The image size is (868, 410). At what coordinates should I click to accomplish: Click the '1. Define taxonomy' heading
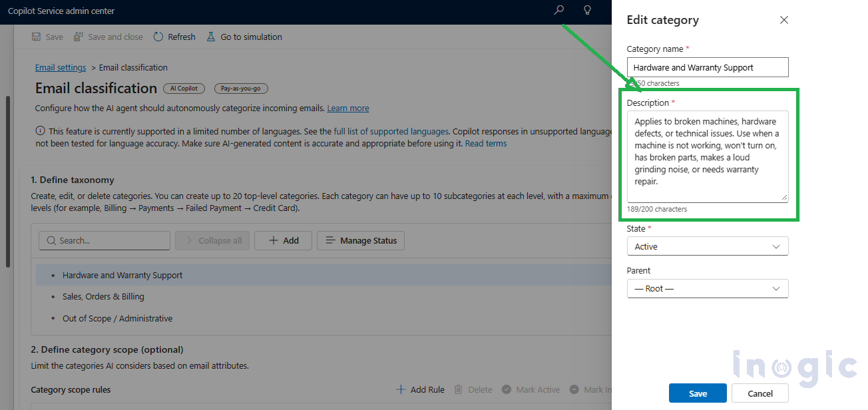pos(73,180)
